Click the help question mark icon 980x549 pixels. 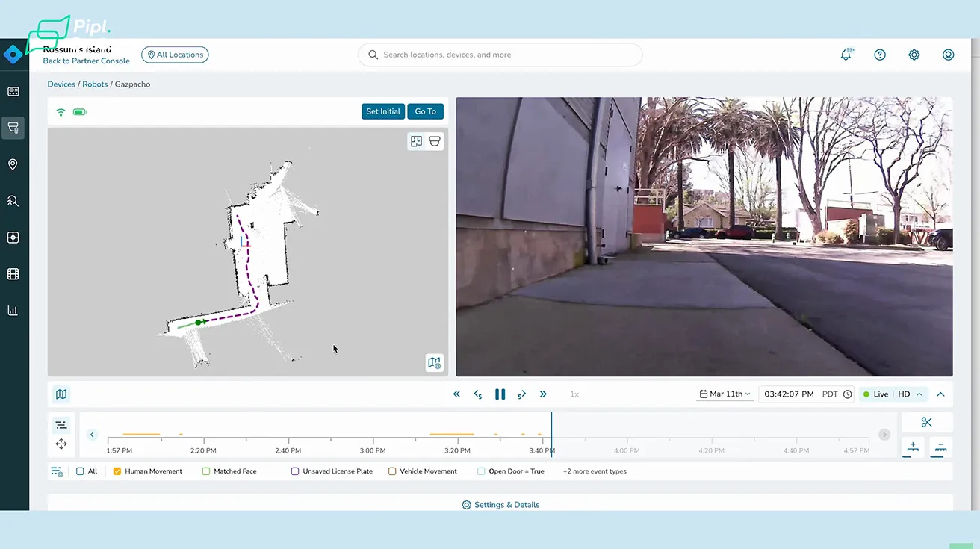tap(880, 55)
